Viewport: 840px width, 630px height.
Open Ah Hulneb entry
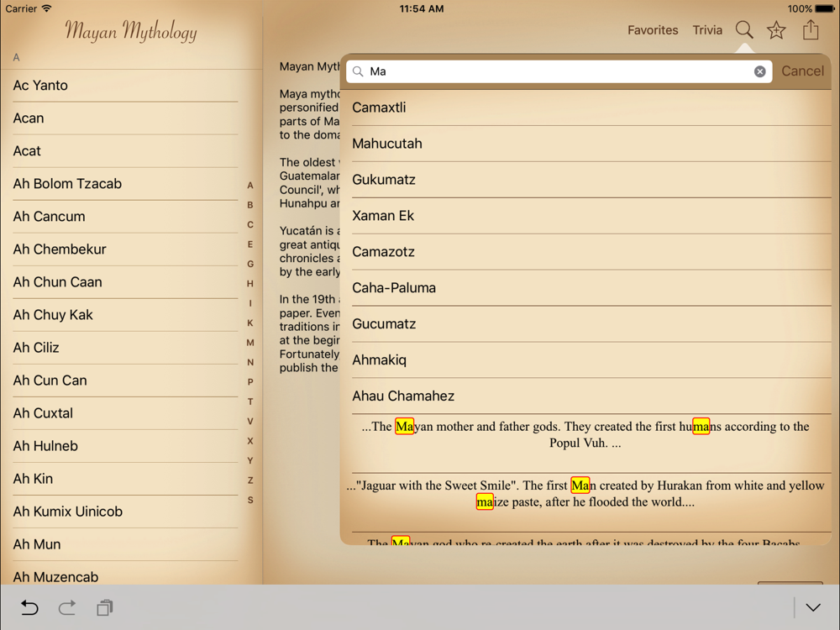(125, 446)
